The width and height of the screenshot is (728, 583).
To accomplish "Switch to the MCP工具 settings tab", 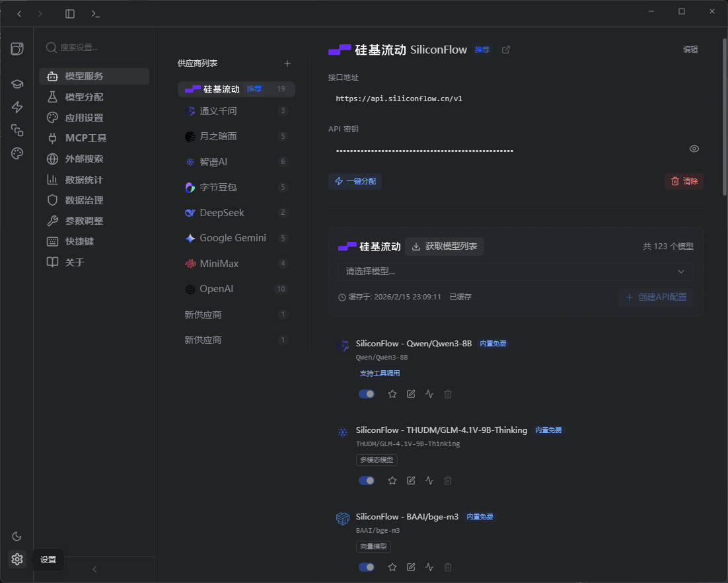I will (x=94, y=137).
